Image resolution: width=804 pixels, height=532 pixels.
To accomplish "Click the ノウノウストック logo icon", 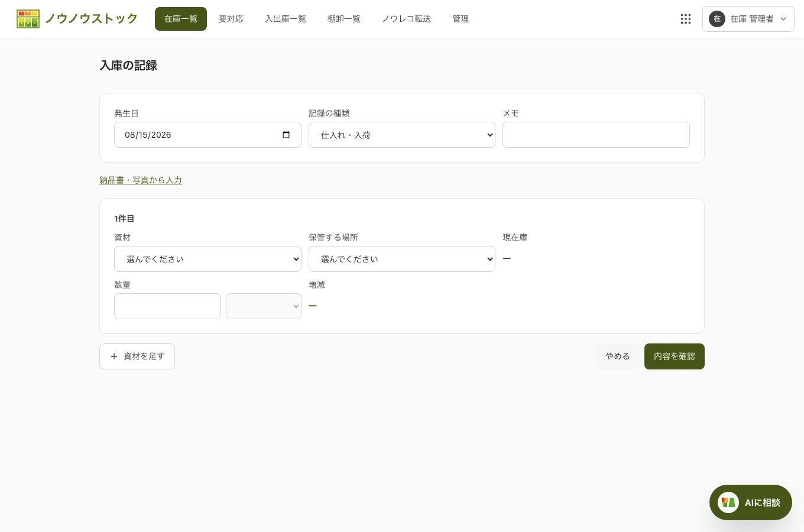I will tap(28, 19).
